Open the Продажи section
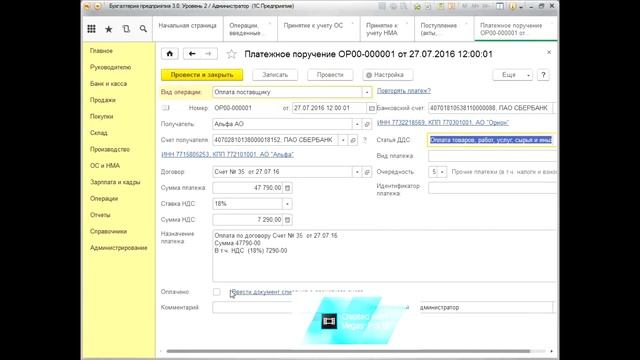640x360 pixels. click(103, 100)
